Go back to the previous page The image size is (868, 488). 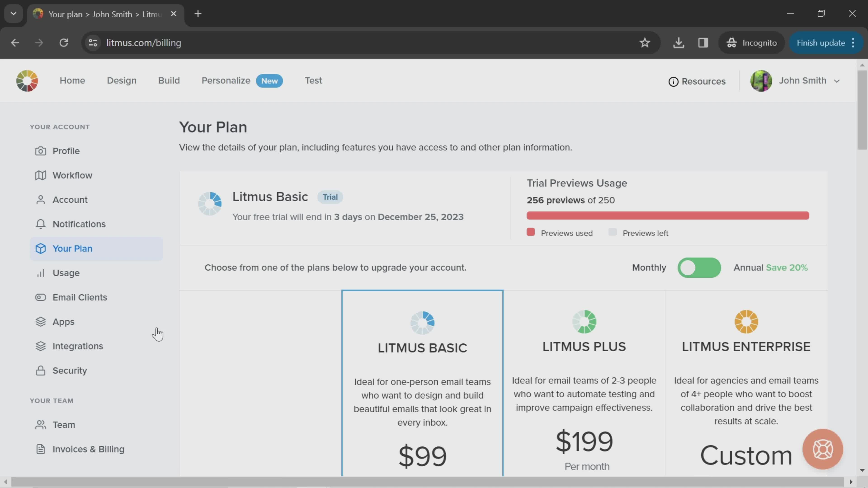tap(15, 43)
